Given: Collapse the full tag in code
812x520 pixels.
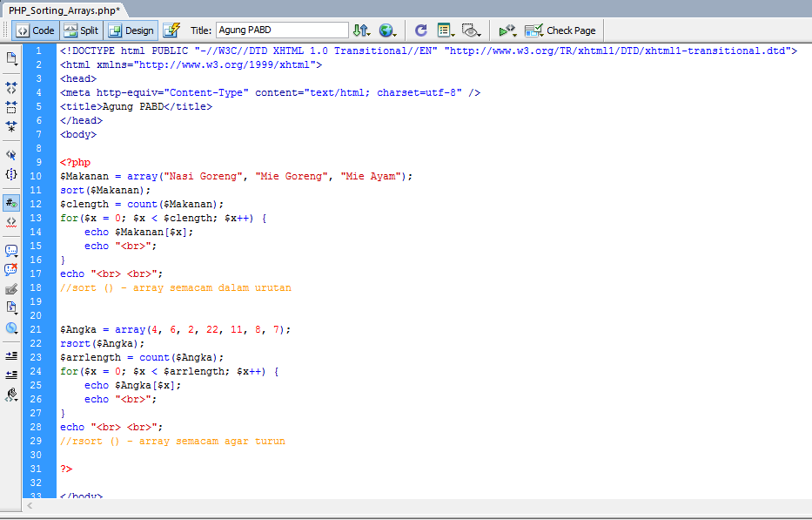Looking at the screenshot, I should point(11,88).
